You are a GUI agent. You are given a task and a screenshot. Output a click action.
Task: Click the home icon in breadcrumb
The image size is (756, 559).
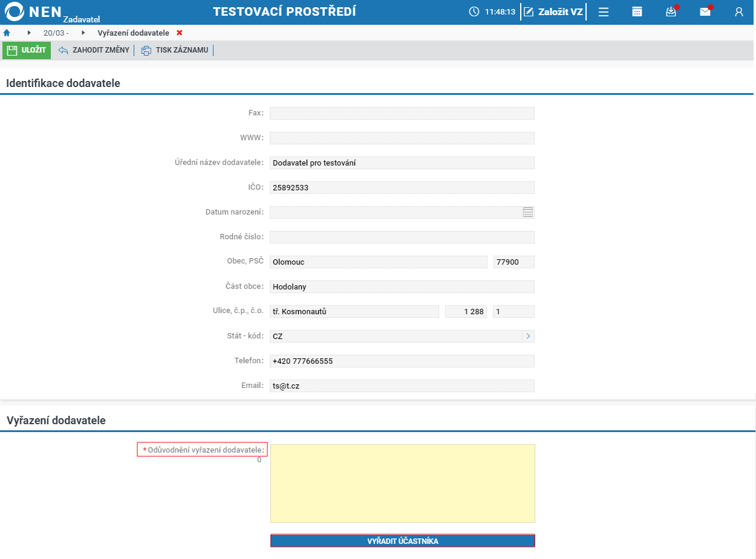[7, 33]
